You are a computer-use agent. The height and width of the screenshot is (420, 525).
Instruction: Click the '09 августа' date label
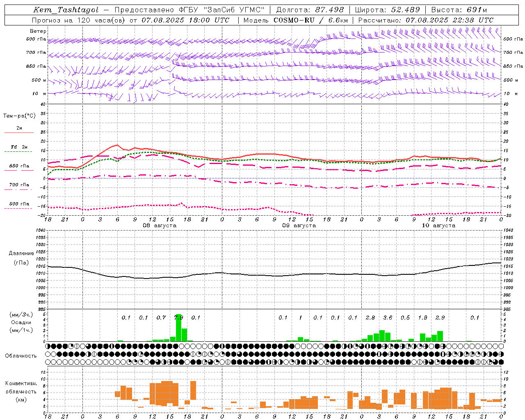(x=299, y=226)
